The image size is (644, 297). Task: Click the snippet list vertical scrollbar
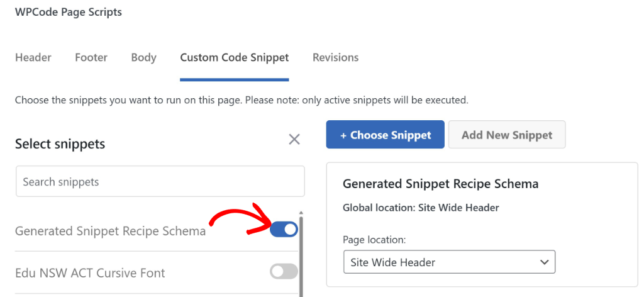[x=301, y=258]
